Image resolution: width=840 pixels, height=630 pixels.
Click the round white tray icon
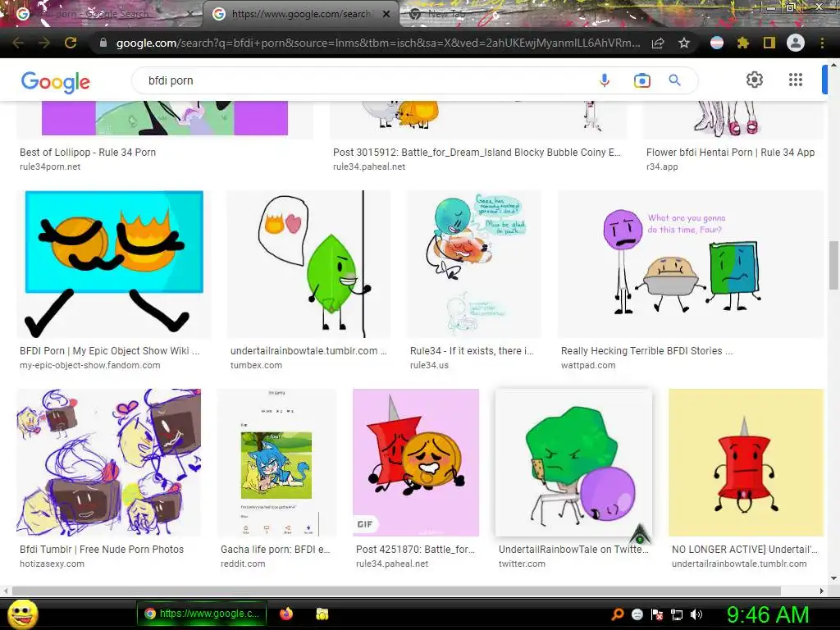tap(637, 614)
